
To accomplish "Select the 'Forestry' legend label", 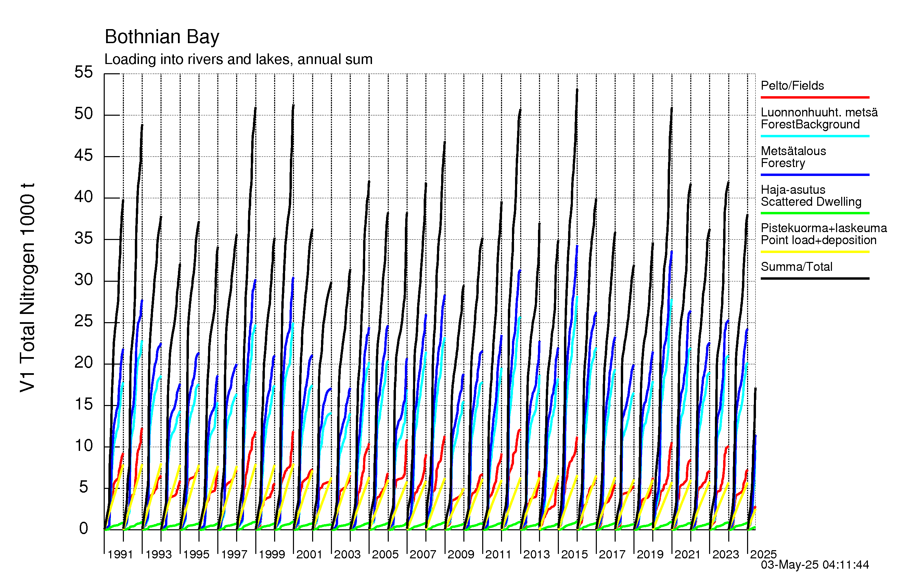I will (x=783, y=163).
